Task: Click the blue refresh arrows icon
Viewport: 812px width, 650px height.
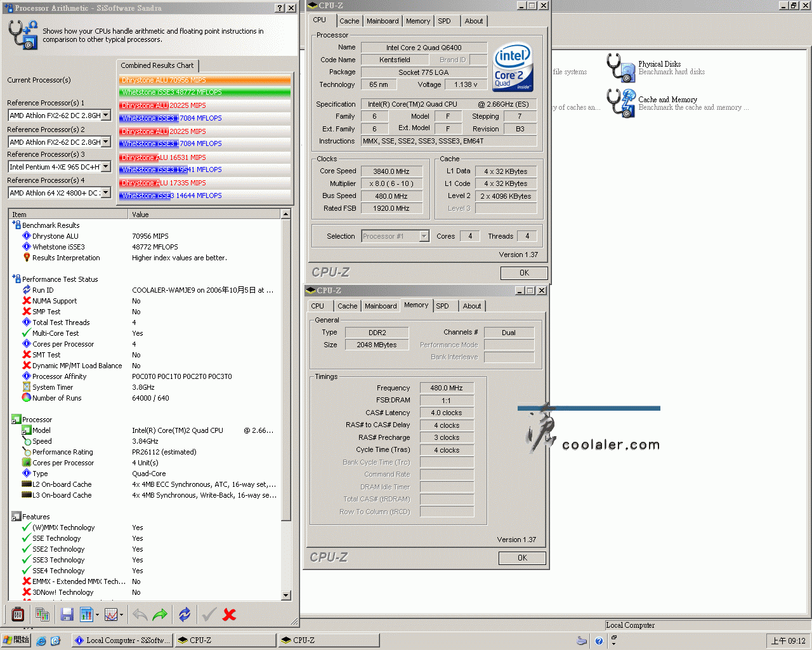Action: pos(185,614)
